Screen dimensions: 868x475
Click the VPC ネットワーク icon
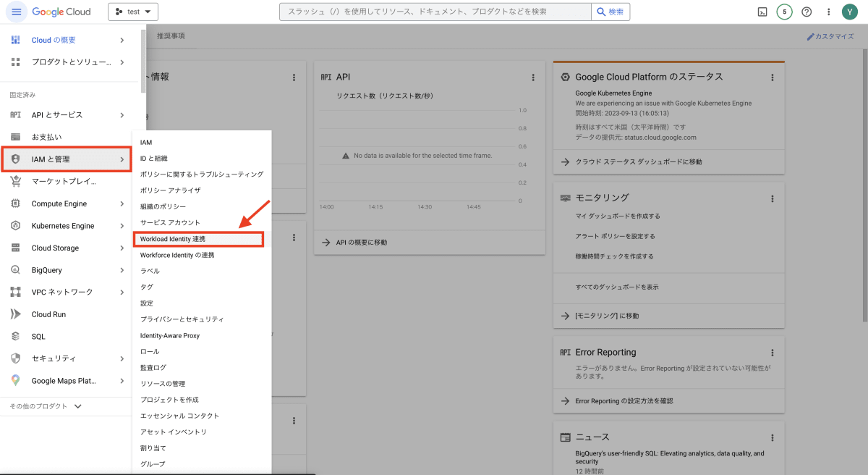[16, 292]
